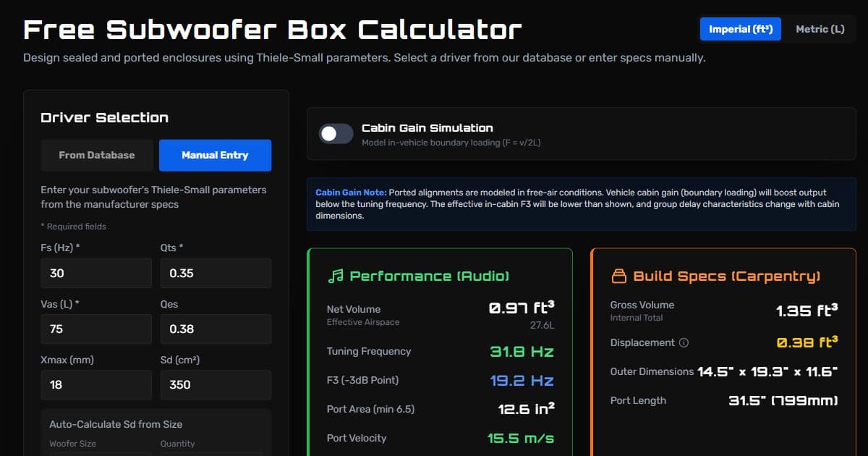Click the Gross Volume value 1.35 ft³

click(807, 311)
